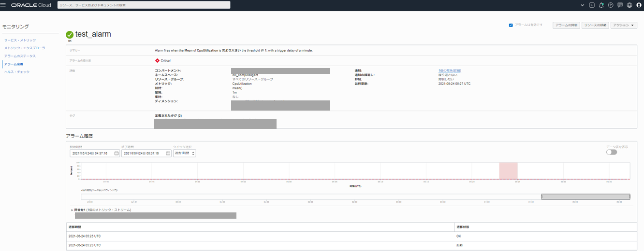Uncheck the アラームは有効です checkbox

(x=511, y=25)
